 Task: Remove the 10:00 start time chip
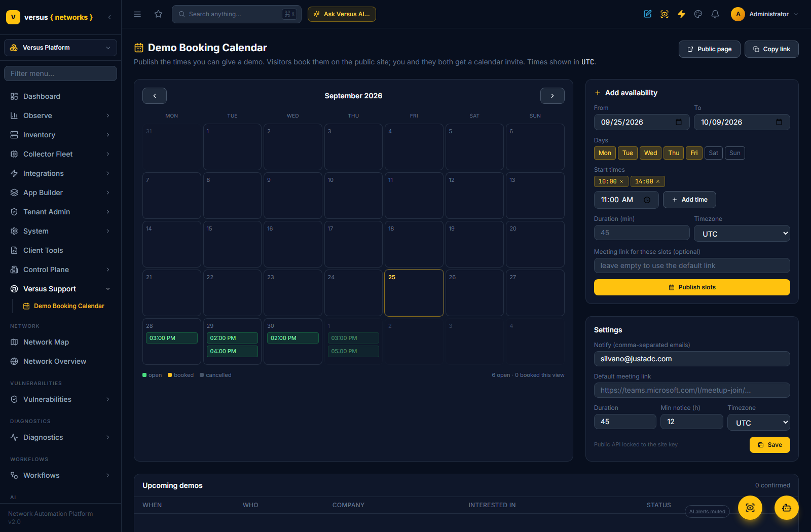621,181
